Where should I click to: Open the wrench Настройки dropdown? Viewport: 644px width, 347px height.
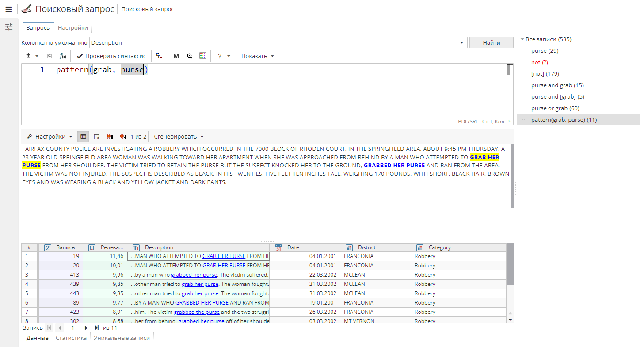click(x=49, y=136)
